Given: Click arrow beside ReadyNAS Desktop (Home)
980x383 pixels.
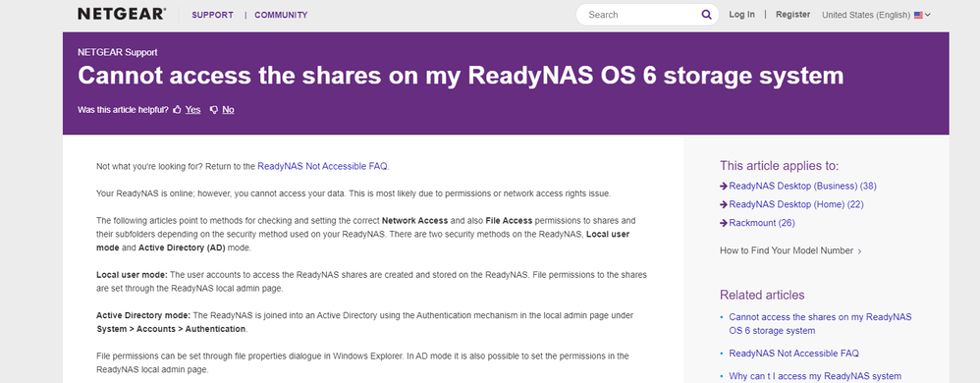Looking at the screenshot, I should pos(724,204).
